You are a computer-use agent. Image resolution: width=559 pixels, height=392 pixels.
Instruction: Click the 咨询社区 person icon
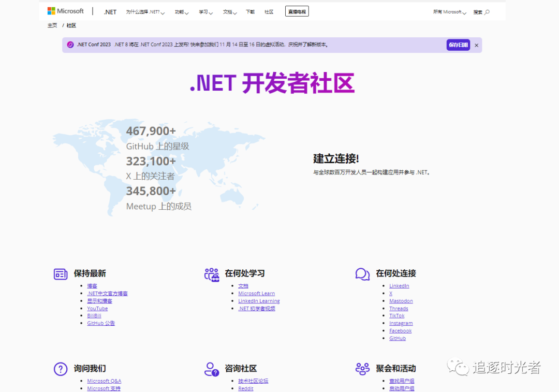212,369
